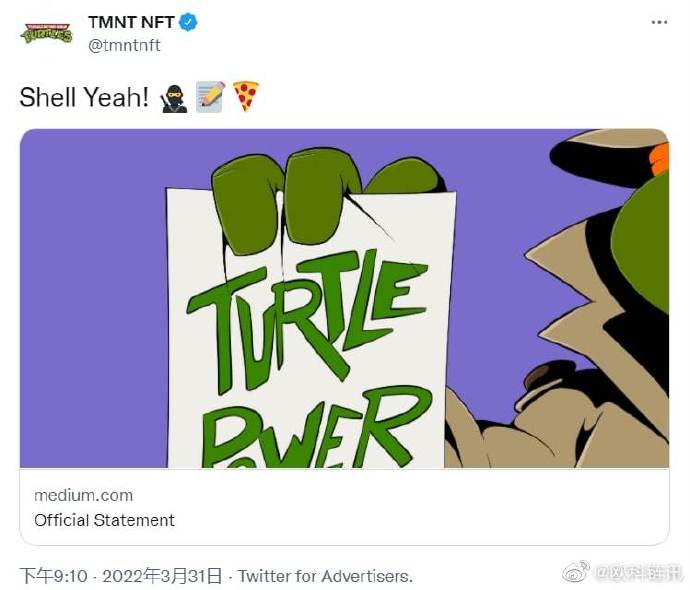Click the Twitter for Advertisers source label

[325, 576]
